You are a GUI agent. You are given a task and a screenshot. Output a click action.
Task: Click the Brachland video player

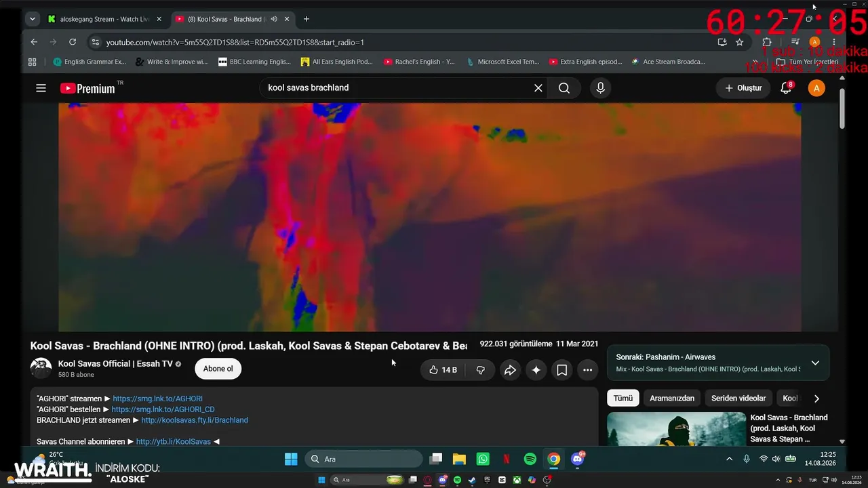(x=430, y=217)
